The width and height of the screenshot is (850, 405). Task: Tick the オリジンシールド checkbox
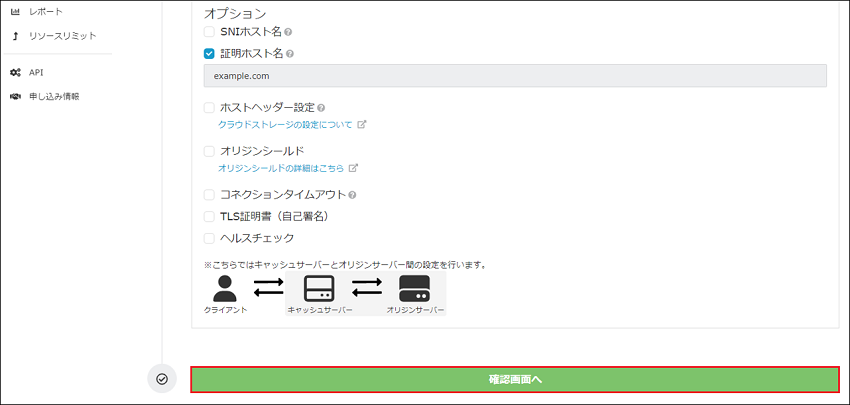pos(209,151)
